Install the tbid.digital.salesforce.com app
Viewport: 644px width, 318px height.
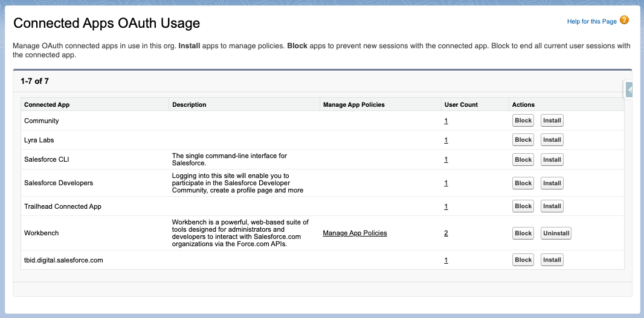[552, 259]
